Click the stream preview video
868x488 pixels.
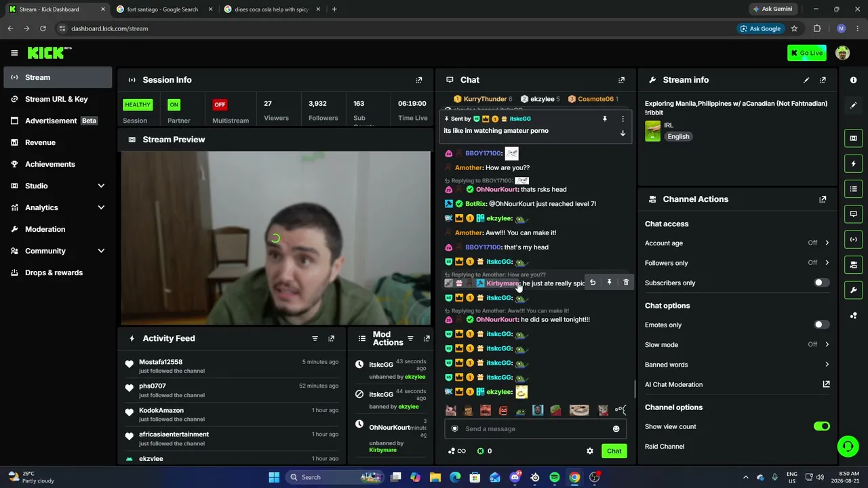[x=275, y=238]
